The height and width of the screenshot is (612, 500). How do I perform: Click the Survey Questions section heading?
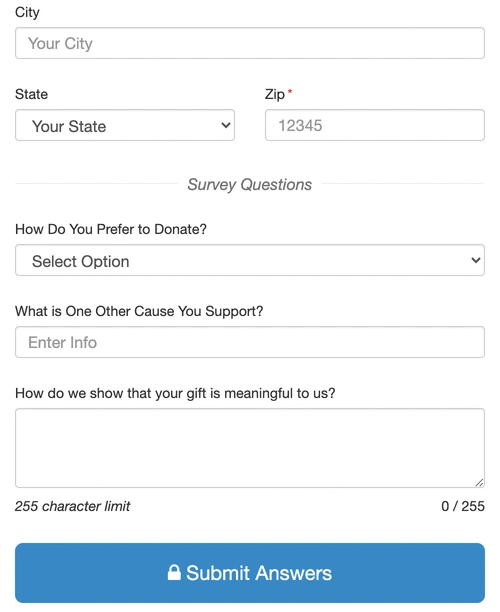coord(250,185)
